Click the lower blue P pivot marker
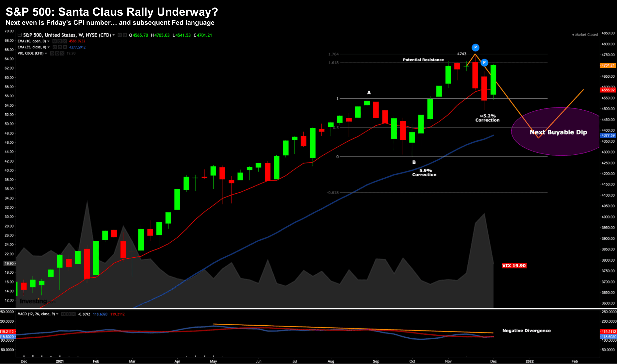This screenshot has height=364, width=617. (484, 63)
